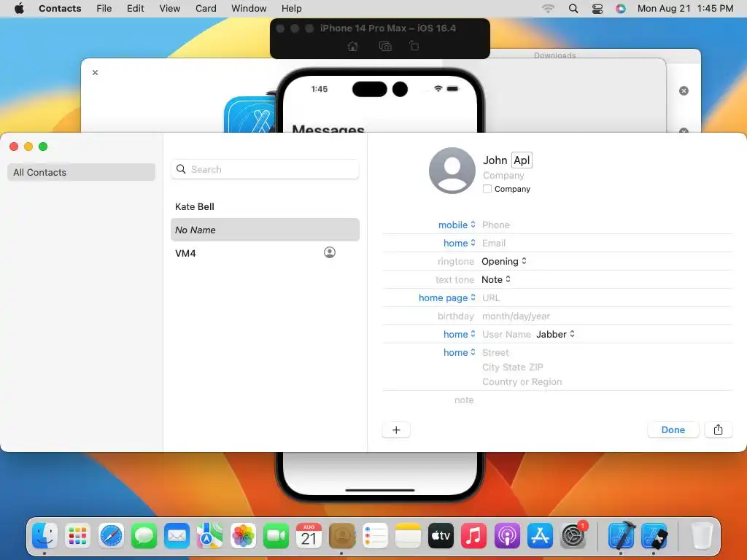This screenshot has width=747, height=560.
Task: Click the contact photo avatar placeholder
Action: pyautogui.click(x=452, y=171)
